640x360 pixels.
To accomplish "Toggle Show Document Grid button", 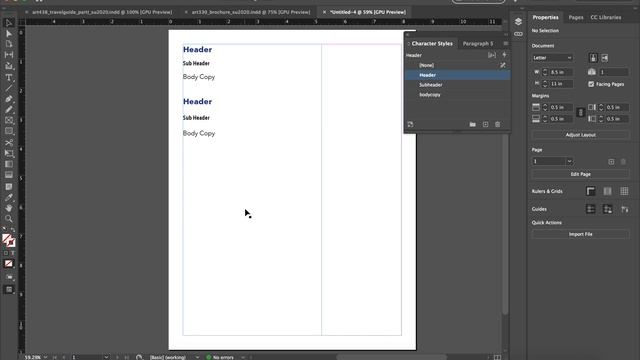I will pyautogui.click(x=624, y=191).
